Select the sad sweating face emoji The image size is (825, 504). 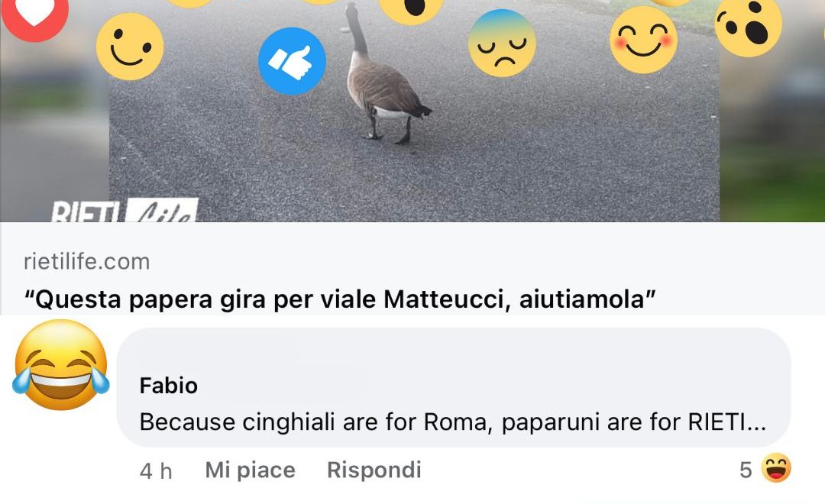[502, 43]
